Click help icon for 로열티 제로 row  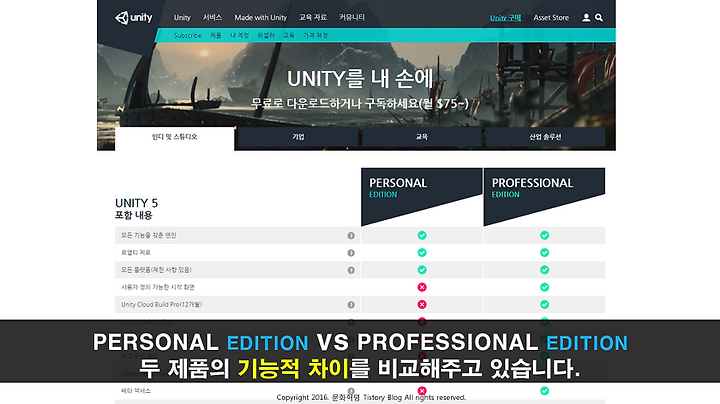tap(351, 253)
